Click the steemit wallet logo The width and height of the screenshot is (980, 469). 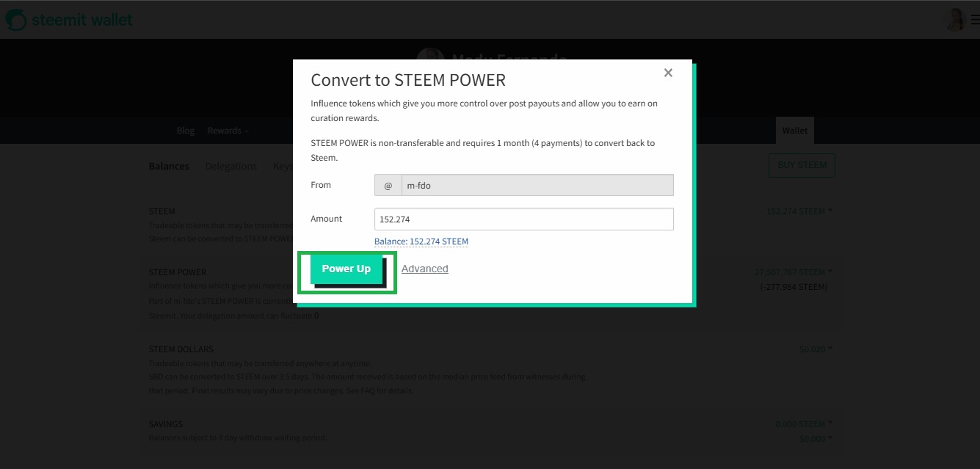(x=70, y=20)
